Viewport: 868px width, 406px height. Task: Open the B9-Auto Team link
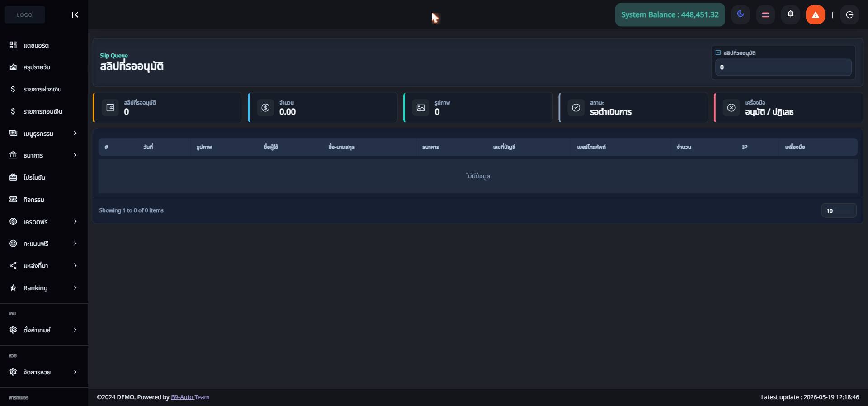(x=190, y=397)
